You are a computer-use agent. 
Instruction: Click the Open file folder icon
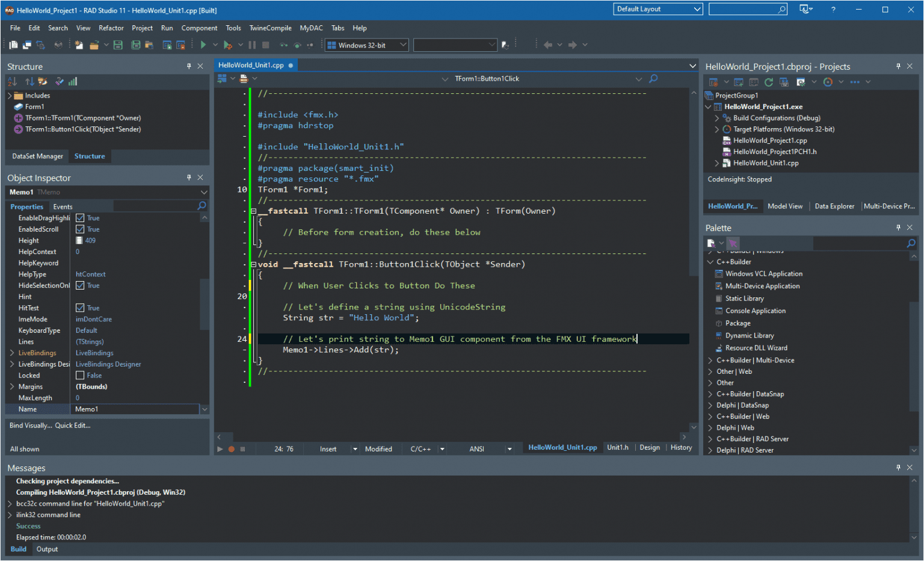click(x=94, y=45)
